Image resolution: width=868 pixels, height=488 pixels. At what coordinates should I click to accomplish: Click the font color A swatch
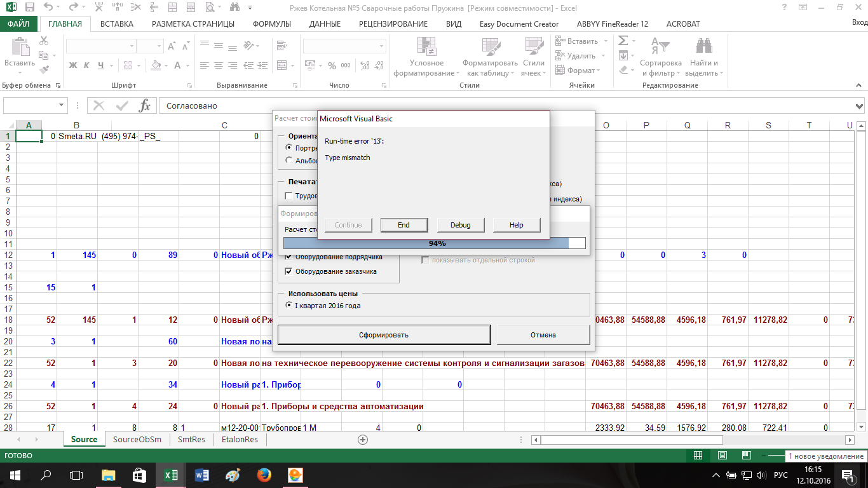tap(178, 65)
